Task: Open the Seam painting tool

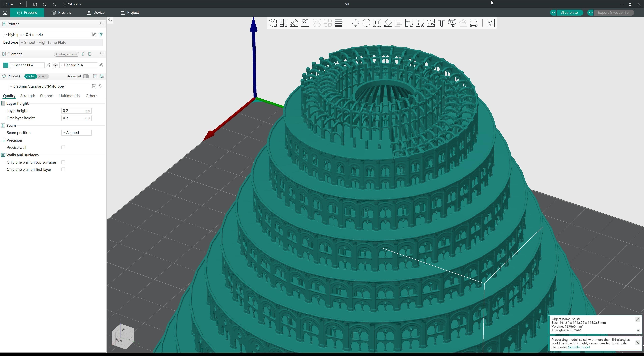Action: tap(420, 23)
